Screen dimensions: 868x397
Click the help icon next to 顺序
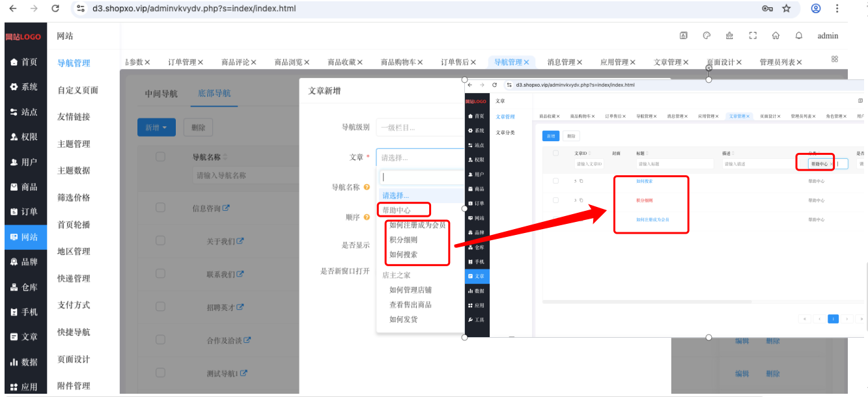point(367,217)
